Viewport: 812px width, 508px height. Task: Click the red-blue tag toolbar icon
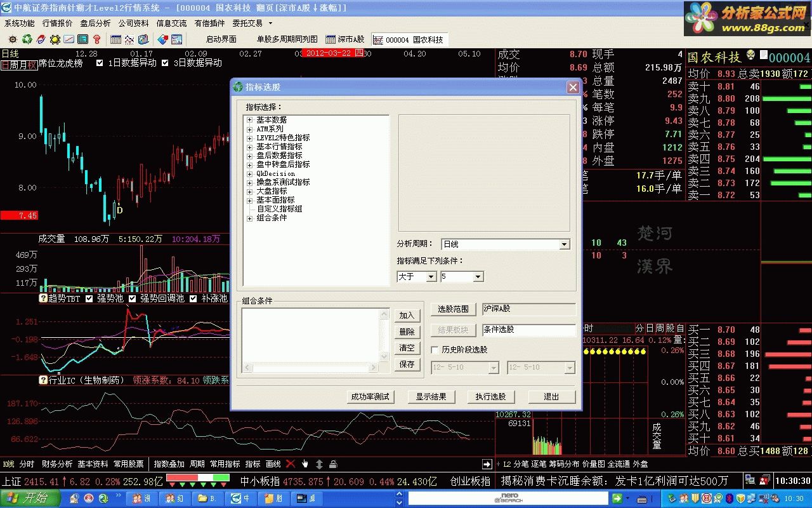click(x=162, y=39)
